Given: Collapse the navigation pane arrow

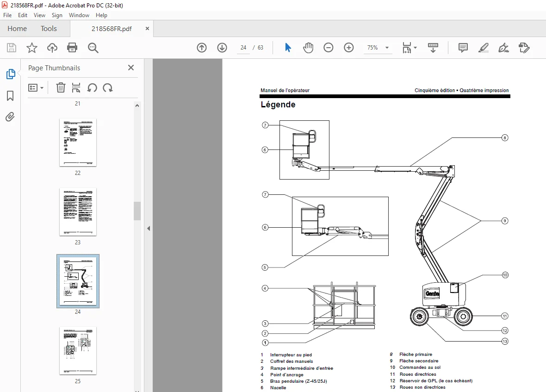Looking at the screenshot, I should [149, 228].
